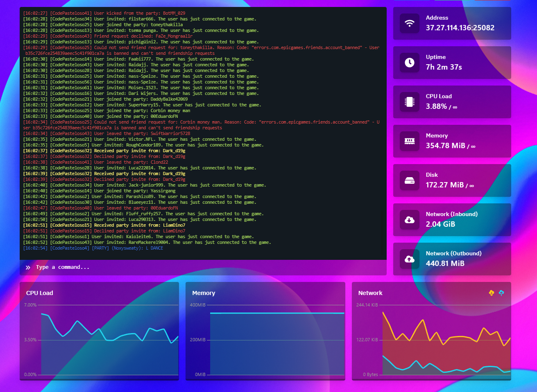The image size is (537, 392).
Task: Click the 244.14 KiB axis label in the Network chart
Action: click(x=367, y=305)
